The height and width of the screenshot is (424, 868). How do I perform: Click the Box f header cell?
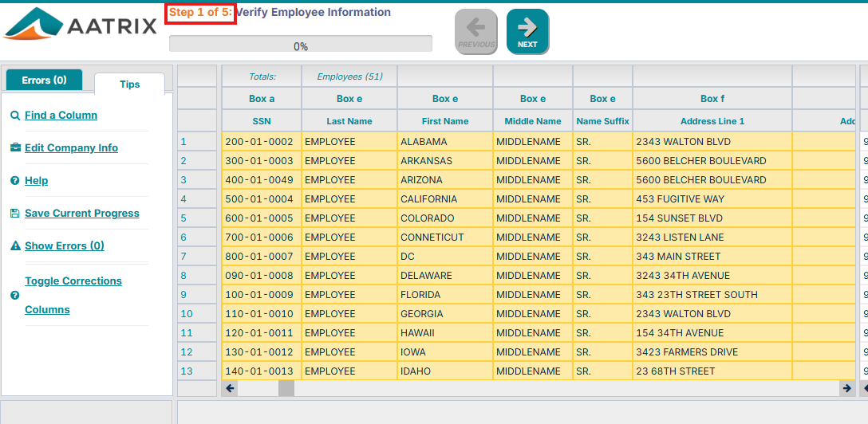[x=712, y=99]
